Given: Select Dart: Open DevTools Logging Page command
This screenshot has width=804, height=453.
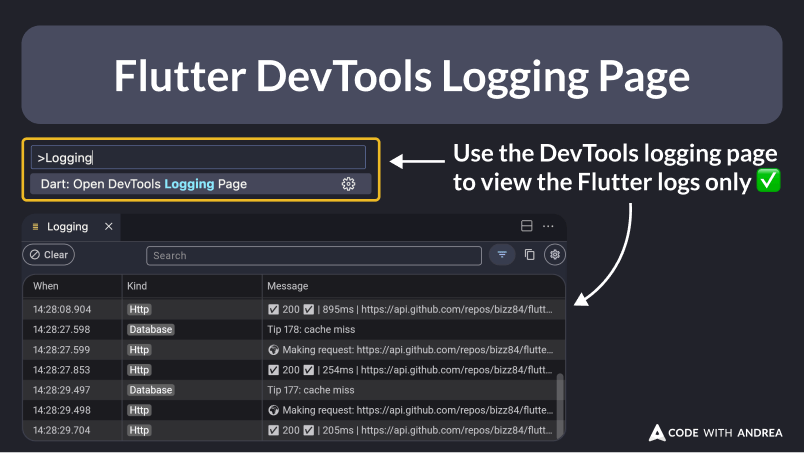Looking at the screenshot, I should 200,184.
